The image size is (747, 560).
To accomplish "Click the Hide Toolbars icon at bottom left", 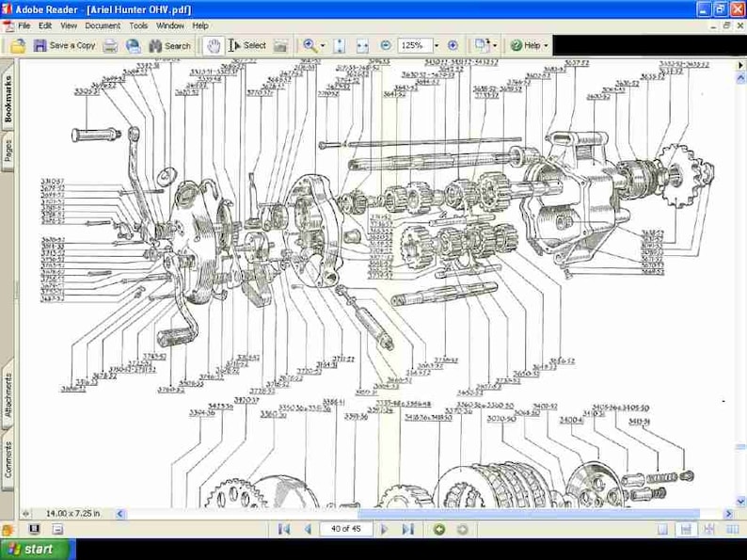I will (57, 529).
